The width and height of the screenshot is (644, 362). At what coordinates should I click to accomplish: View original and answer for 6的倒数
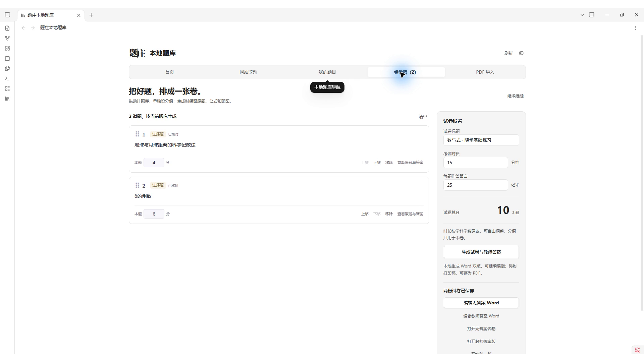(x=410, y=214)
